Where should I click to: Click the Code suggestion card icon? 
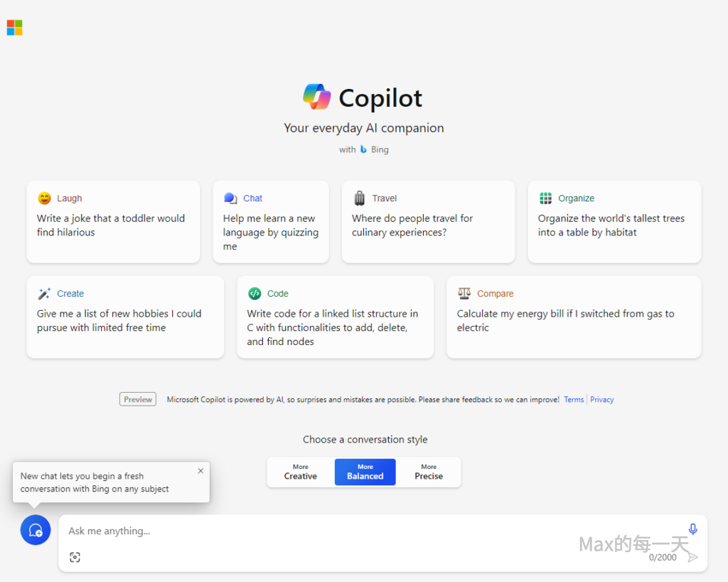point(255,293)
